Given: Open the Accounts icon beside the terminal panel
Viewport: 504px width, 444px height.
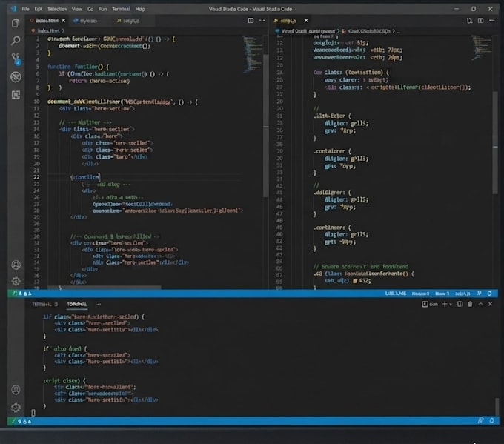Looking at the screenshot, I should click(16, 390).
